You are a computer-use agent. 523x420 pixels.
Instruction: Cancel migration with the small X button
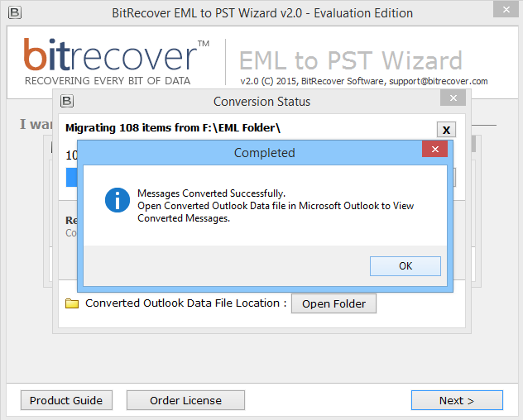click(446, 130)
